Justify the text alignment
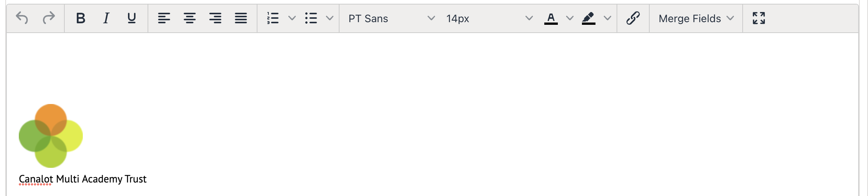Viewport: 868px width, 196px height. [x=241, y=18]
